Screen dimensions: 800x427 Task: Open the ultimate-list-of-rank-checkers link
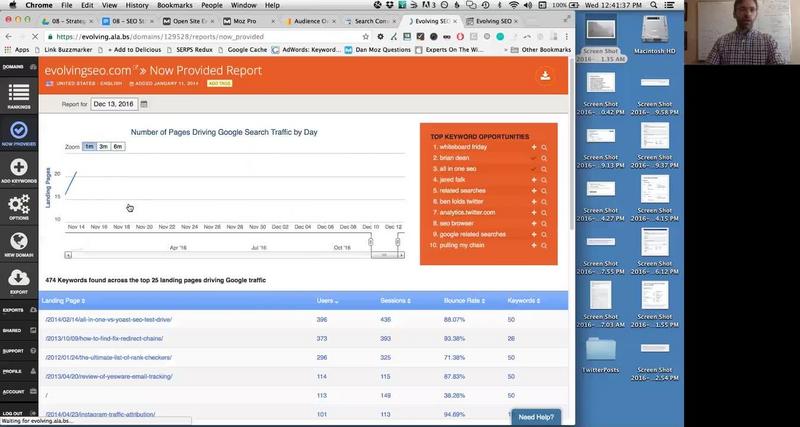108,358
